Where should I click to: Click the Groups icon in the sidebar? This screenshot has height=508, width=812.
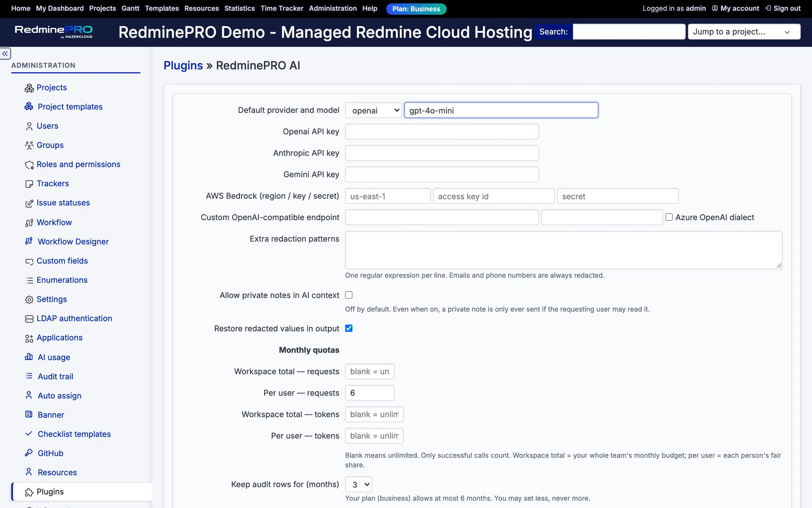29,145
